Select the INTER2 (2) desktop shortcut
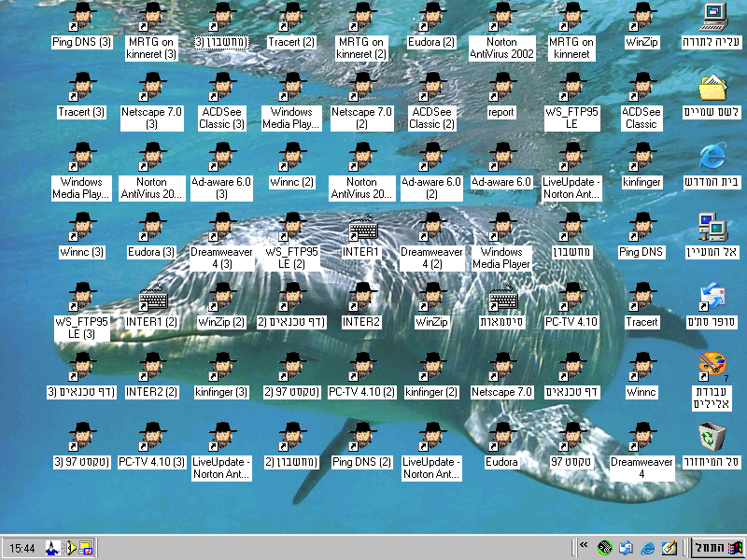Viewport: 747px width, 560px height. coord(151,375)
